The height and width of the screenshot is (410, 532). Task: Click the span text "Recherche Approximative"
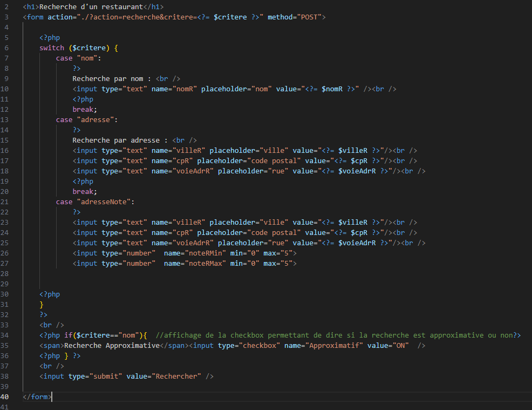[x=112, y=346]
